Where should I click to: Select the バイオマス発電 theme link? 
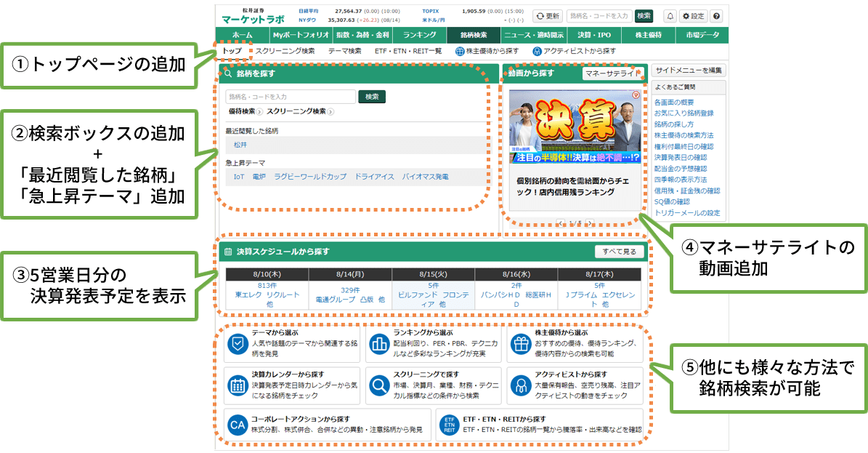425,177
